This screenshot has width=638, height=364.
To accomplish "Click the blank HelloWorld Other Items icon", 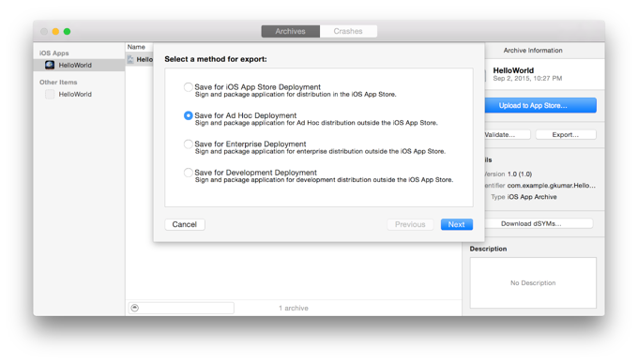I will click(50, 95).
